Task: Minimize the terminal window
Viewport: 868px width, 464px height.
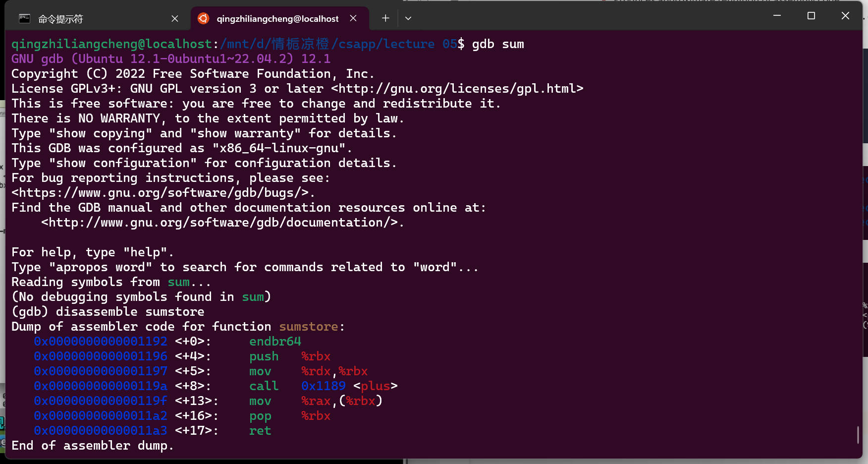Action: pyautogui.click(x=777, y=16)
